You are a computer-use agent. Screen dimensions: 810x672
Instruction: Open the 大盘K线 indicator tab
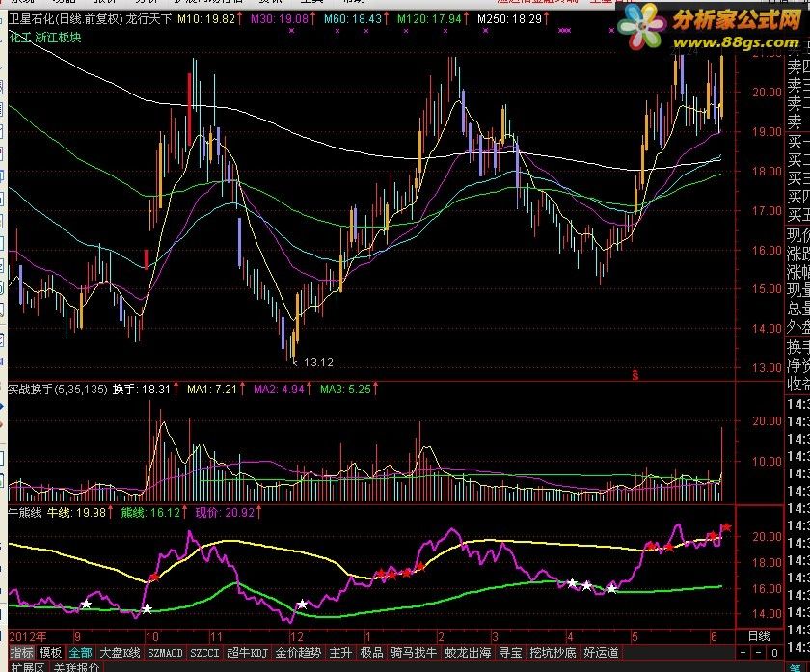coord(120,653)
